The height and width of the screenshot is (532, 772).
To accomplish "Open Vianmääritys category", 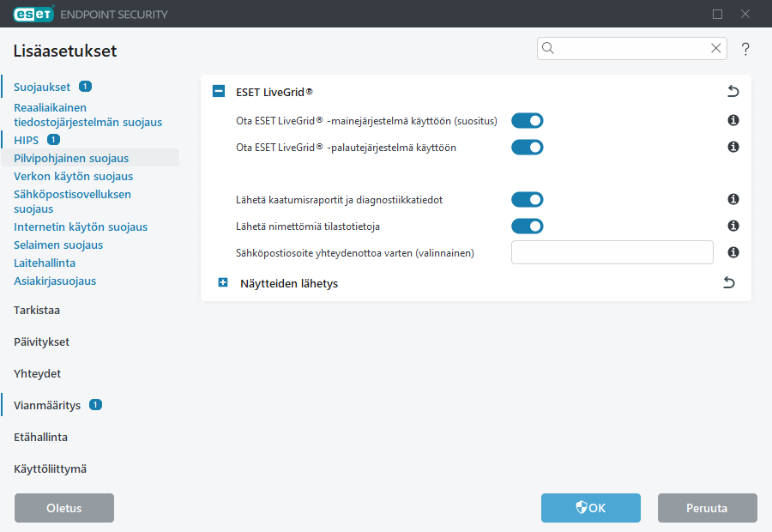I will click(47, 405).
